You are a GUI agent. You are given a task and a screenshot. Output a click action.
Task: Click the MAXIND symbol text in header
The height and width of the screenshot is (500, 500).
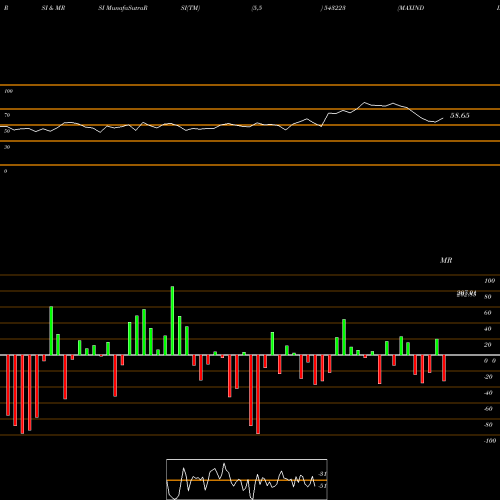(x=411, y=8)
